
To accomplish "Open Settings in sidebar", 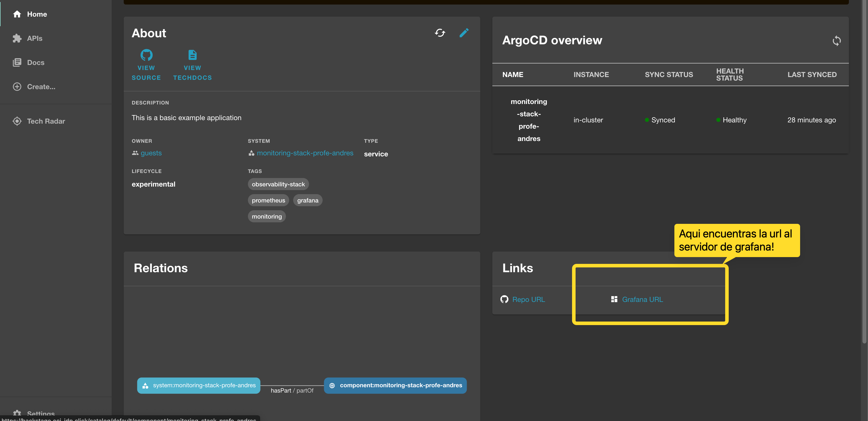I will (x=40, y=413).
